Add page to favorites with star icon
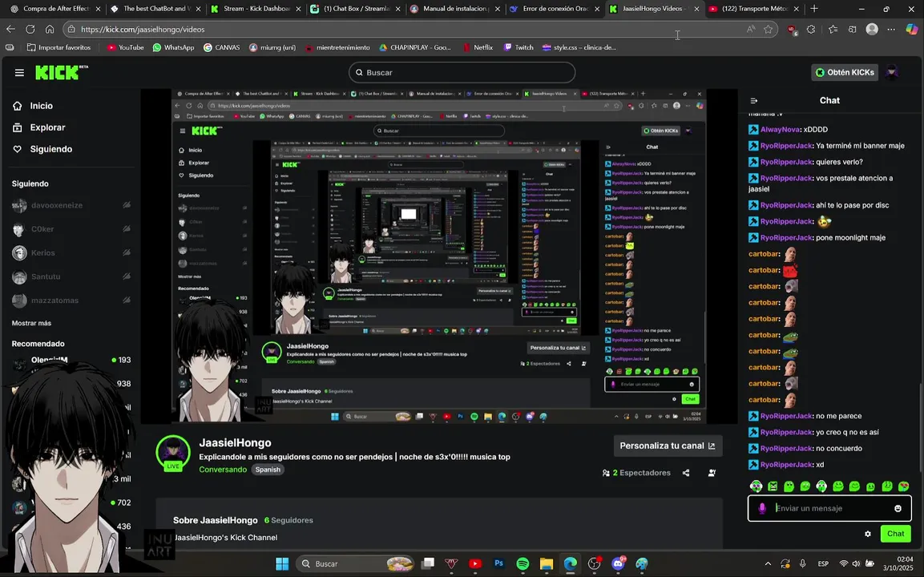924x577 pixels. tap(769, 29)
